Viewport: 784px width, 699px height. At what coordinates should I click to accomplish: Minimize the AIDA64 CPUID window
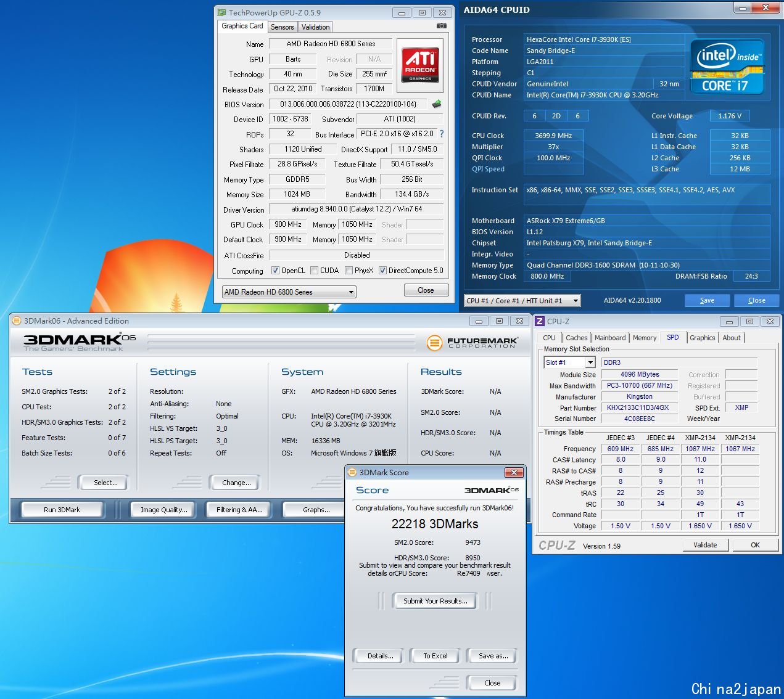(742, 7)
